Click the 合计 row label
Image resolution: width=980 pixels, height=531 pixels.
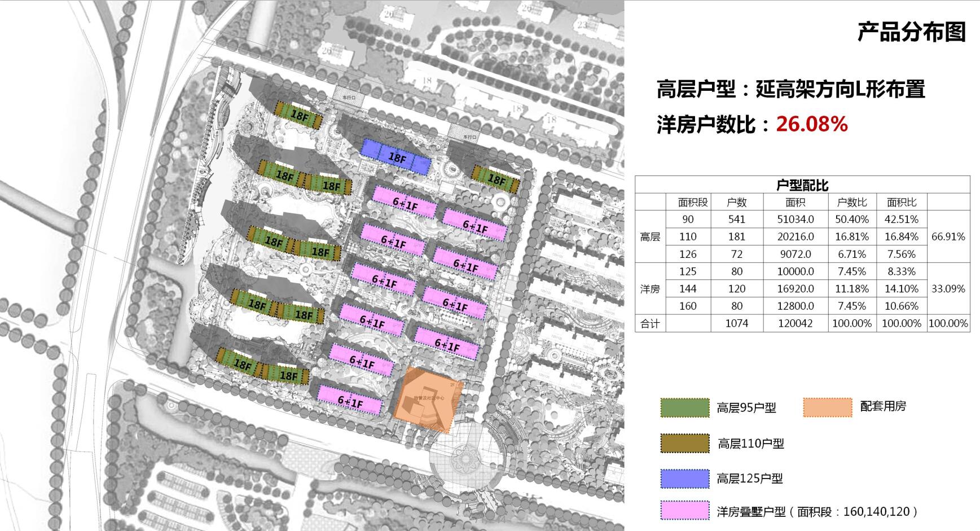coord(650,324)
